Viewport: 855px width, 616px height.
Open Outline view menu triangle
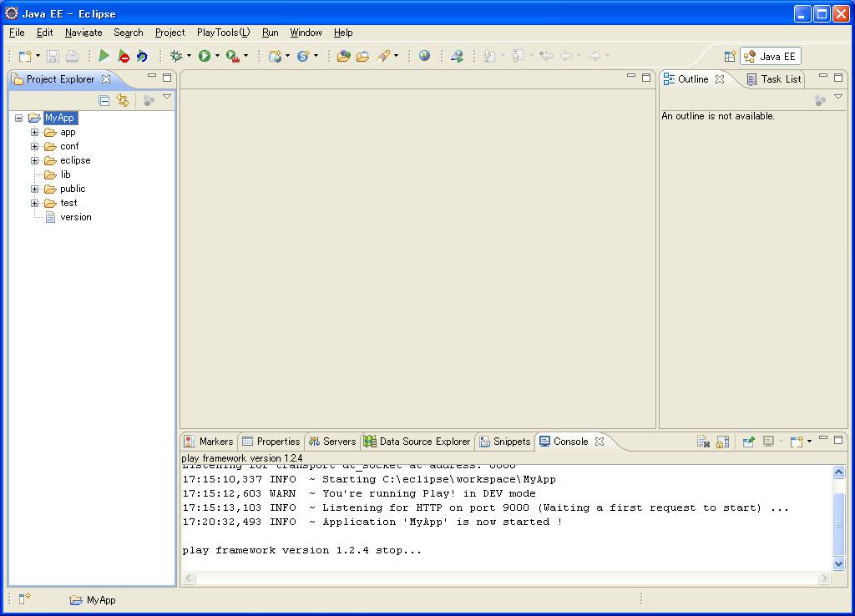[x=838, y=97]
